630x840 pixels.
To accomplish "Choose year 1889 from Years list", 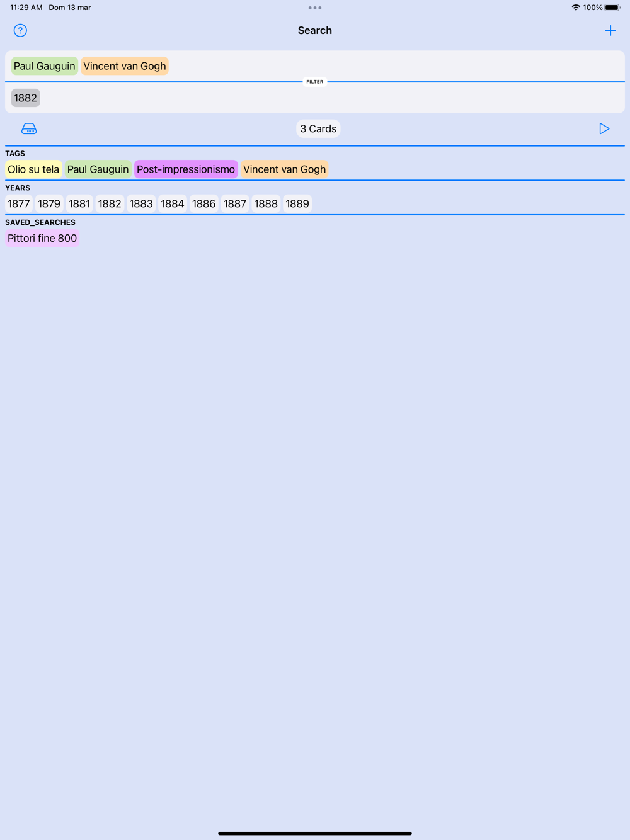I will click(297, 203).
